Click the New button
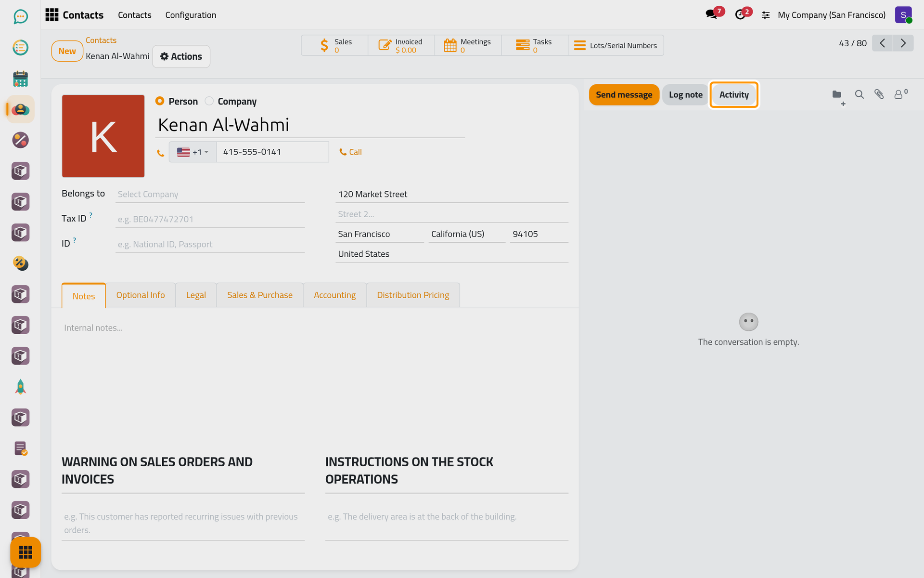Image resolution: width=924 pixels, height=578 pixels. [x=67, y=51]
